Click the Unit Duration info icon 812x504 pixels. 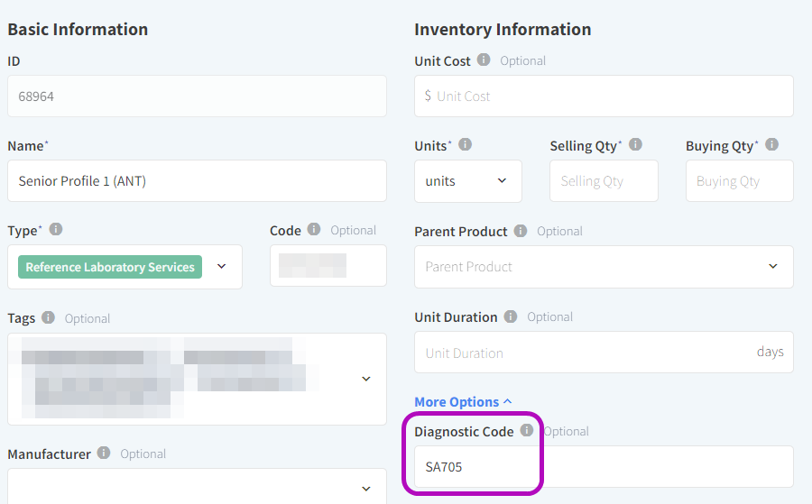click(x=511, y=316)
